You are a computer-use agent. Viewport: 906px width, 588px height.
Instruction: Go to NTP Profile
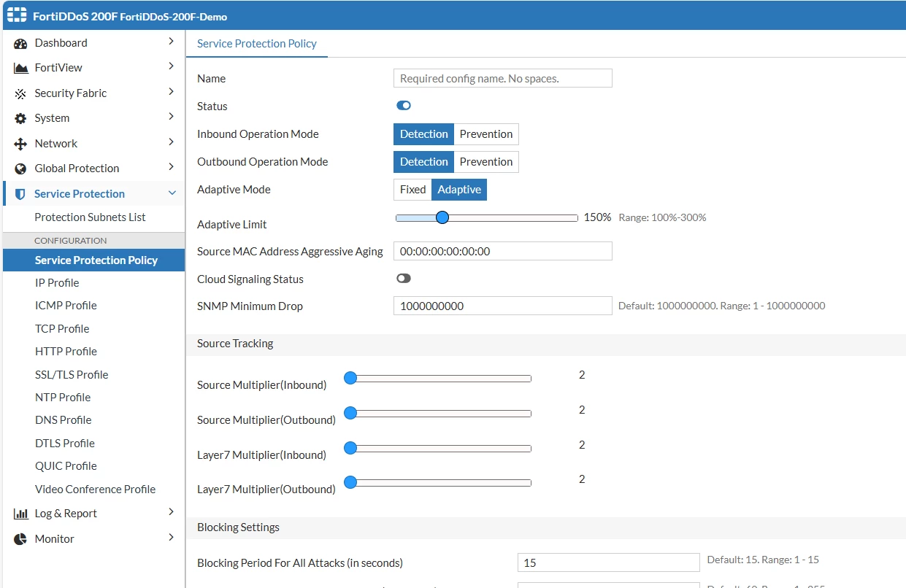63,398
